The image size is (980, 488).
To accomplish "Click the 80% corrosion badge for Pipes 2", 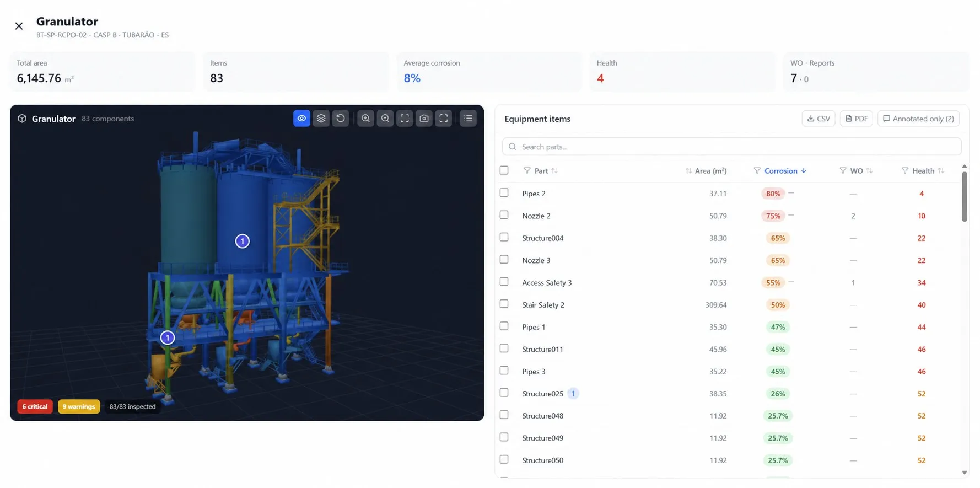I will 773,194.
